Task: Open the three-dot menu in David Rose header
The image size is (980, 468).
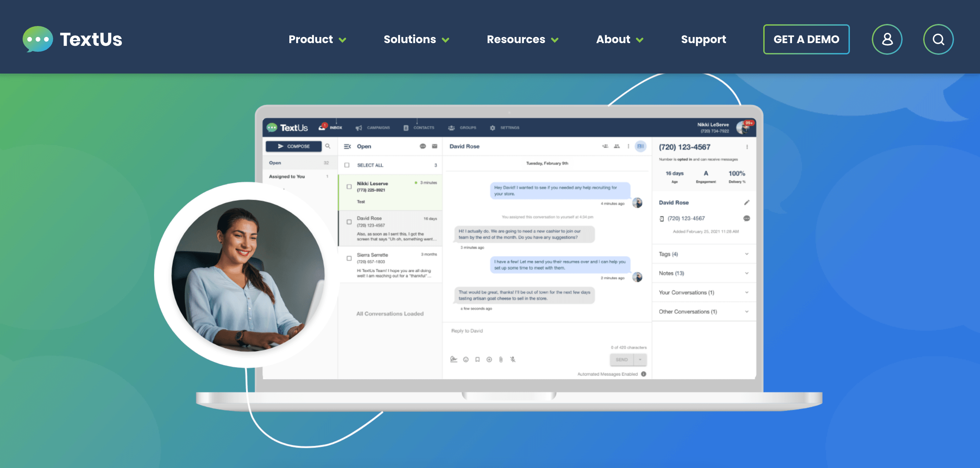Action: click(628, 146)
